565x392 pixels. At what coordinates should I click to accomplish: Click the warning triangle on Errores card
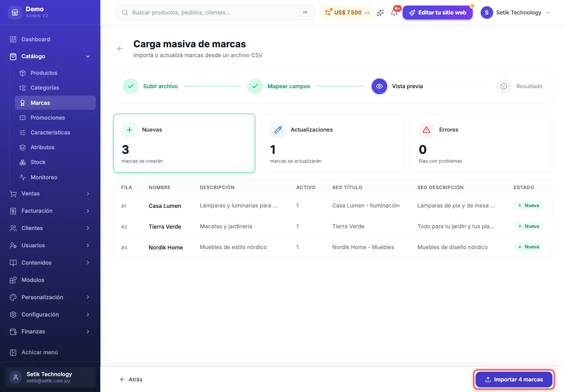point(427,130)
